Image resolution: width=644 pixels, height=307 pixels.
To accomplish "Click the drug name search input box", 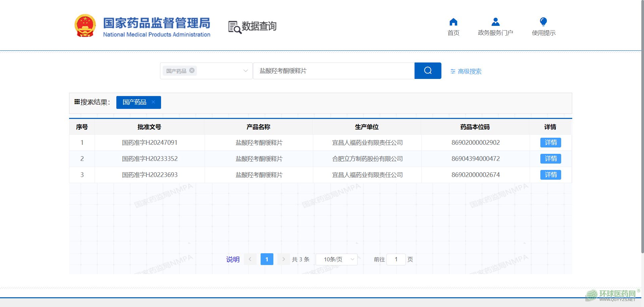I will point(333,71).
